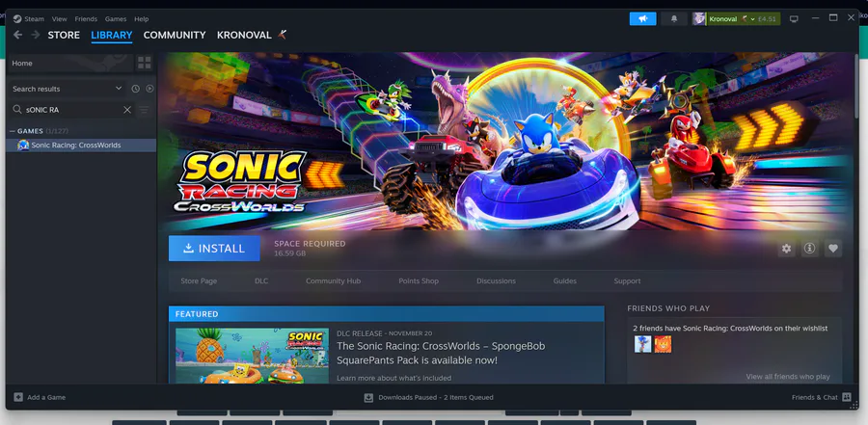Click the Steam logo menu
The height and width of the screenshot is (425, 868).
tap(28, 19)
